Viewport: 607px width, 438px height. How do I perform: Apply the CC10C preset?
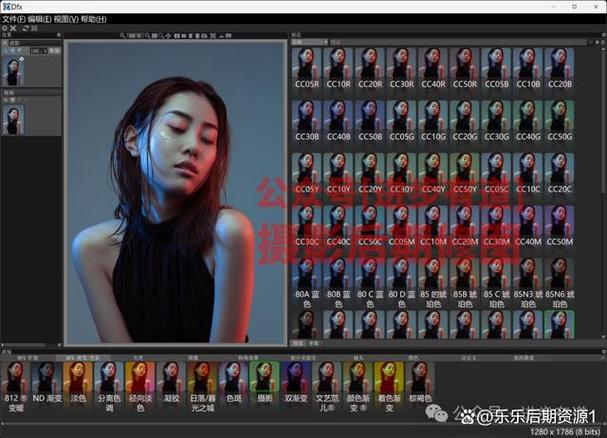click(528, 174)
